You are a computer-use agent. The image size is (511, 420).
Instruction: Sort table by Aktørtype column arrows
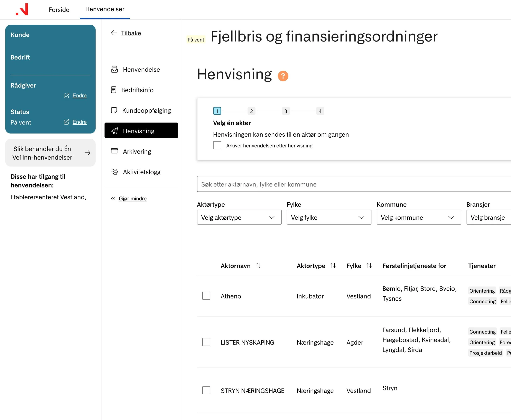tap(333, 266)
